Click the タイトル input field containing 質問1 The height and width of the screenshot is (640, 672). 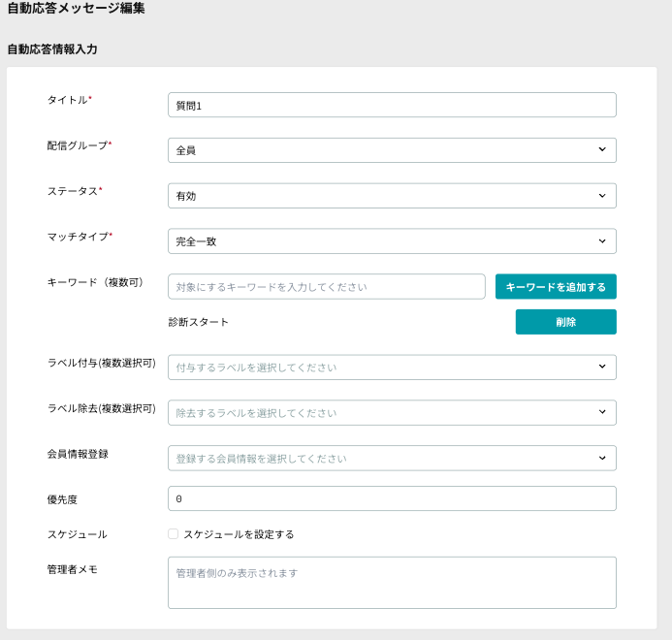pyautogui.click(x=392, y=105)
